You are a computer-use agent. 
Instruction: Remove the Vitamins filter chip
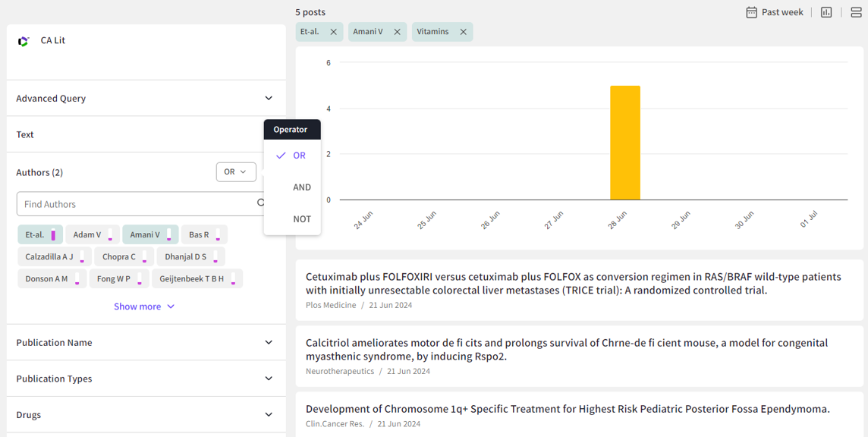tap(463, 32)
